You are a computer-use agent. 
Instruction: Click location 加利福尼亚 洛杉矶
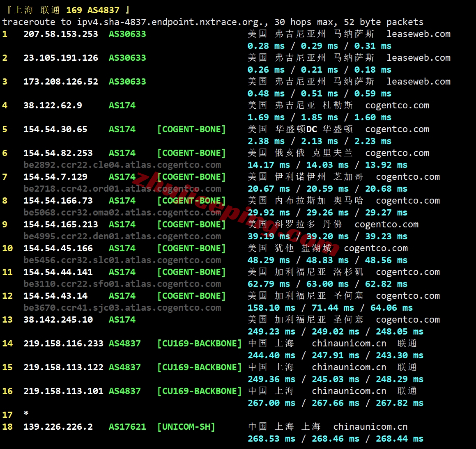[319, 272]
